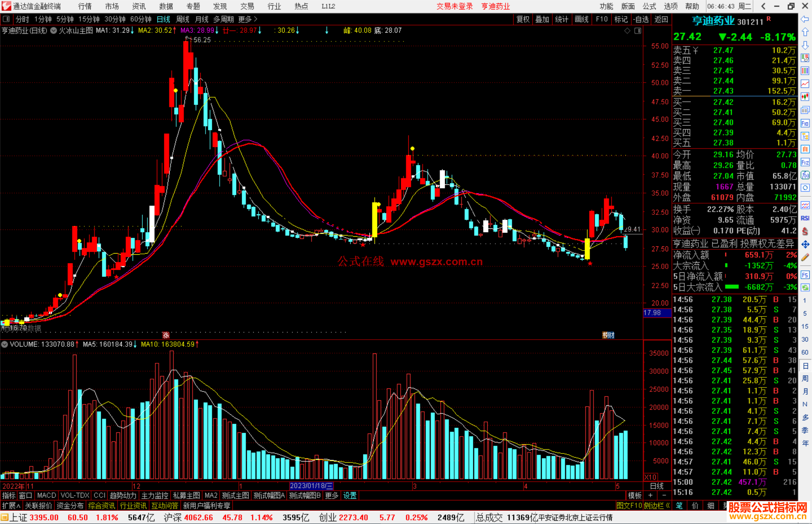Switch to the MACD indicator tab
Image resolution: width=812 pixels, height=524 pixels.
(x=46, y=495)
